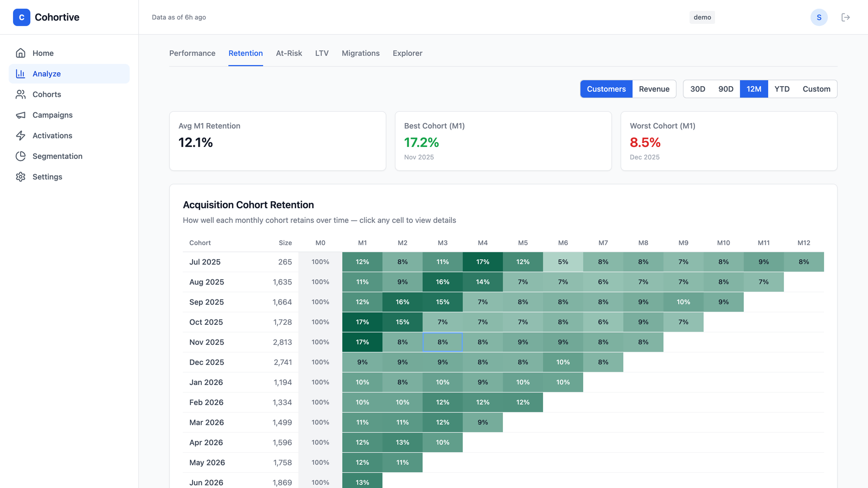868x488 pixels.
Task: Choose the YTD date range
Action: (x=782, y=89)
